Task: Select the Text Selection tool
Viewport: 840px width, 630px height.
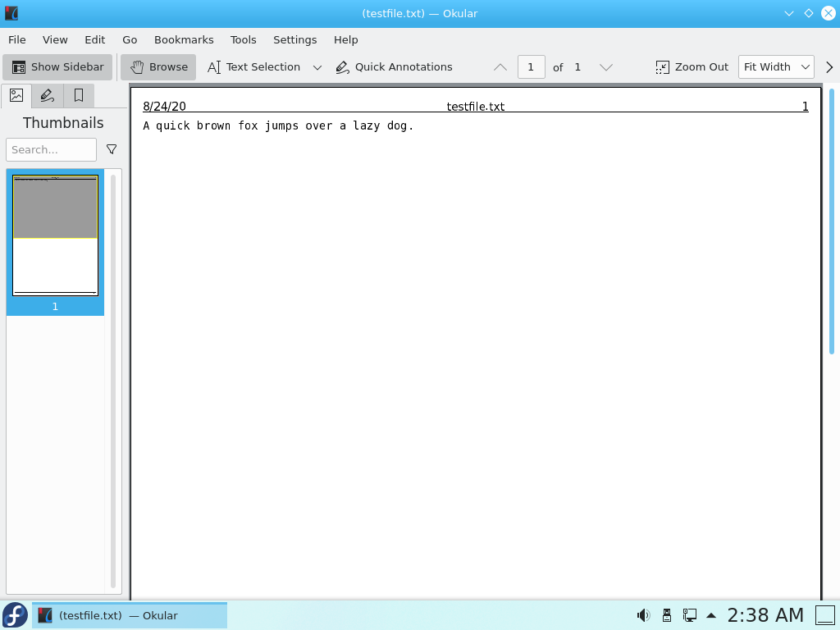Action: (254, 67)
